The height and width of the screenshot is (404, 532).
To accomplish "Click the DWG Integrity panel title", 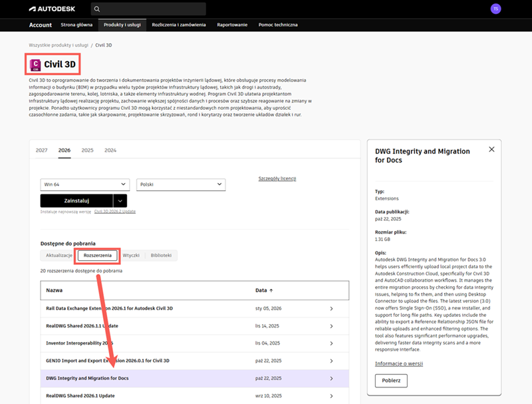I will tap(422, 156).
